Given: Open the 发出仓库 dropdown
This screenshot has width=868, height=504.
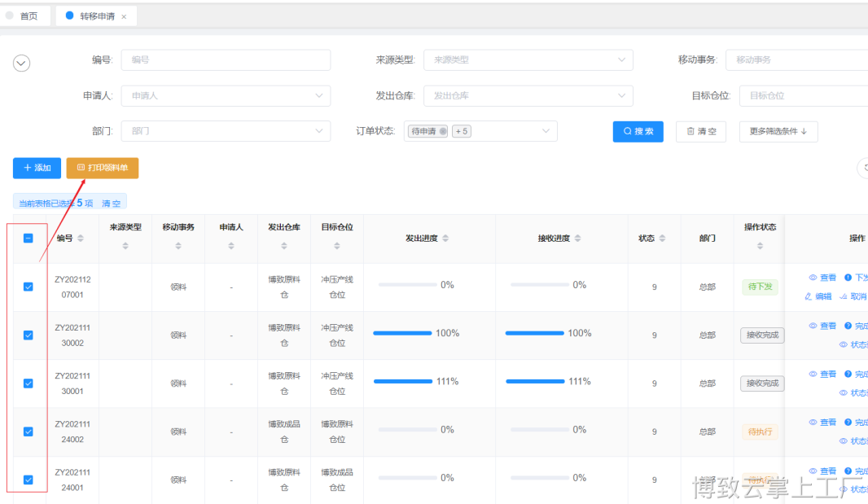Looking at the screenshot, I should pos(528,96).
